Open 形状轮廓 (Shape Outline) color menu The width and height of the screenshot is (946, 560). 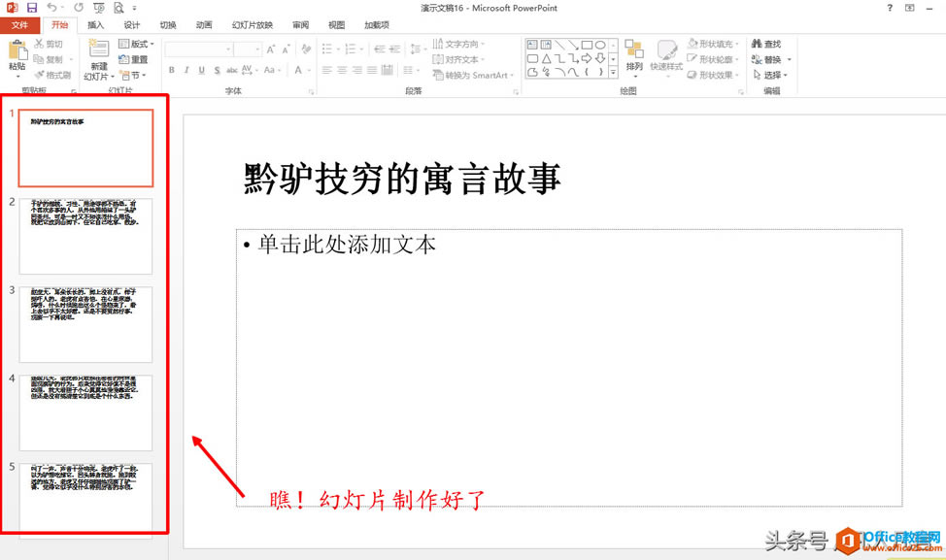714,59
